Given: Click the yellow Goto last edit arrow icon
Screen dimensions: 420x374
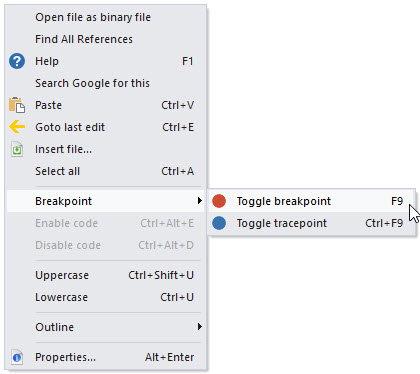Looking at the screenshot, I should [x=17, y=127].
